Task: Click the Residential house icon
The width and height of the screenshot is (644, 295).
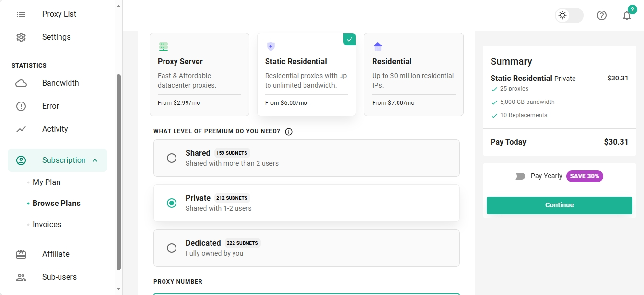Action: (378, 46)
